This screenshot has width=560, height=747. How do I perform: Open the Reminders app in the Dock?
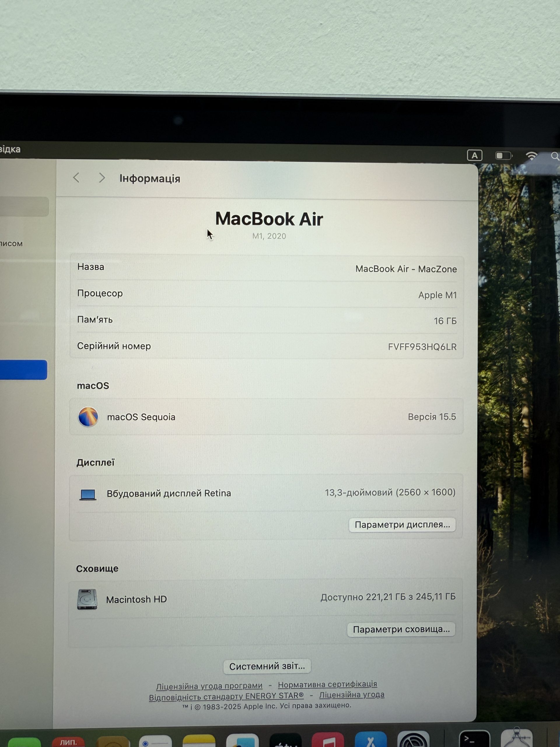[155, 741]
